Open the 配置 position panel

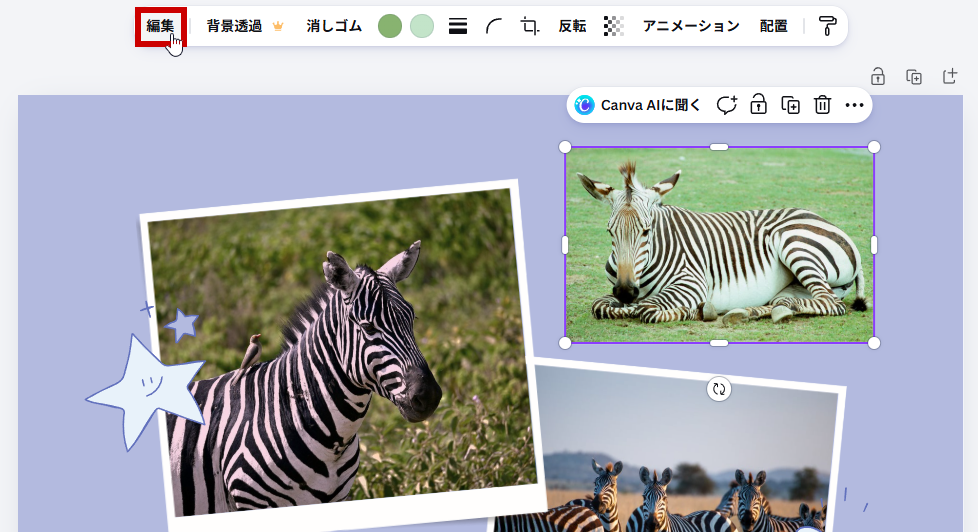[773, 26]
